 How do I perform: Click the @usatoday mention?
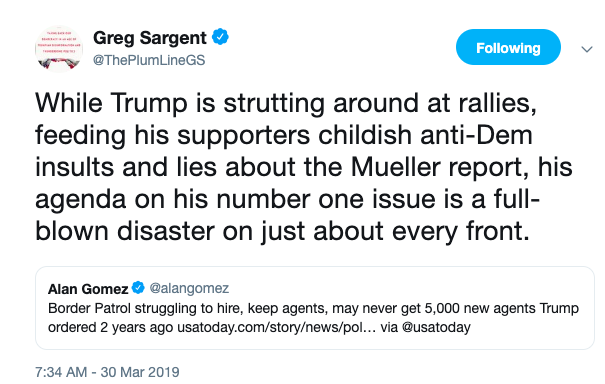pyautogui.click(x=436, y=327)
